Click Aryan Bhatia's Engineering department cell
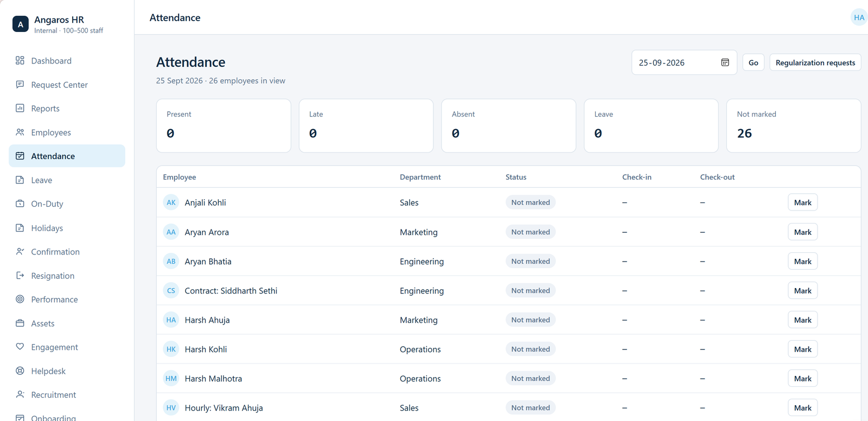Screen dimensions: 868x421 coord(422,261)
